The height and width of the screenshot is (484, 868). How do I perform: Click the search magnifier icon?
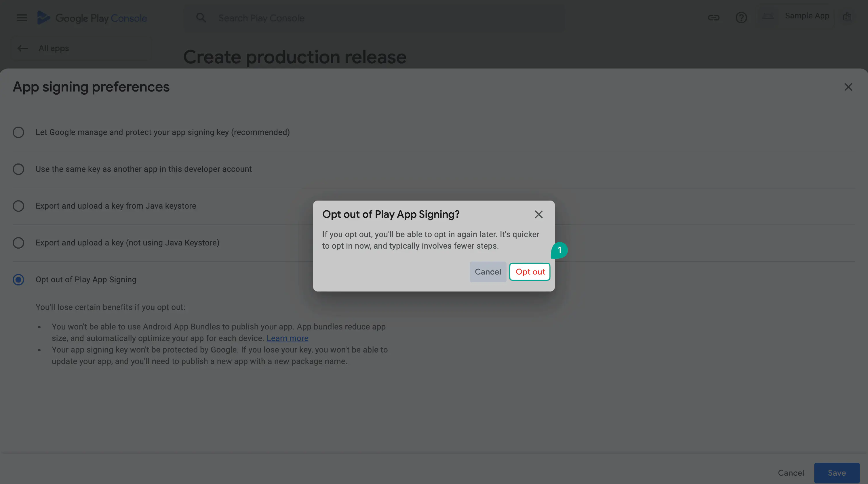coord(201,18)
